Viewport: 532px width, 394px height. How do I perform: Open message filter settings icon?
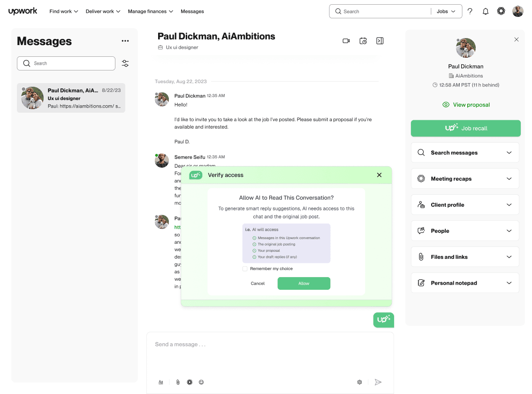[x=125, y=63]
